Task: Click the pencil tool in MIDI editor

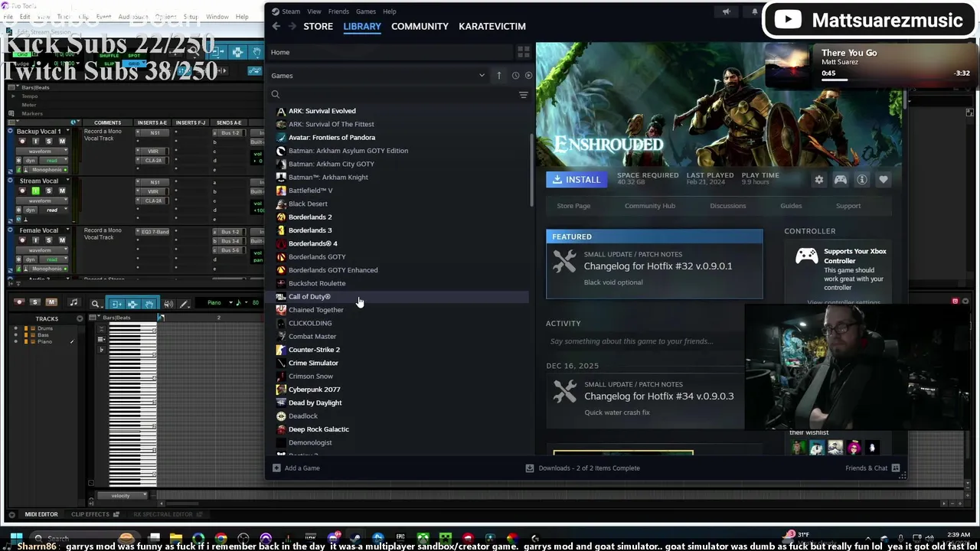Action: pyautogui.click(x=184, y=304)
